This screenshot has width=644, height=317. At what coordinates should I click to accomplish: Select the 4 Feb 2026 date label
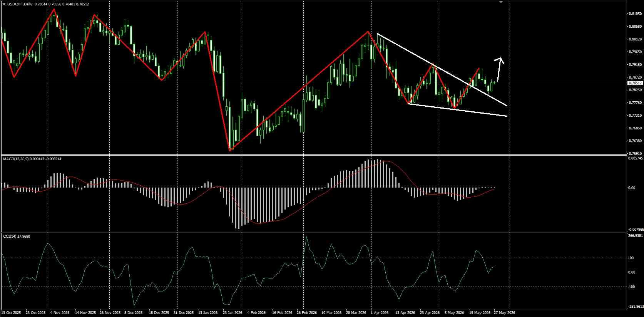[256, 313]
